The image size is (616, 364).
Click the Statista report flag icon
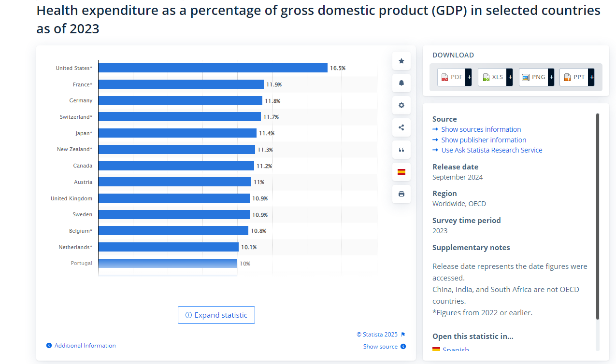tap(403, 335)
